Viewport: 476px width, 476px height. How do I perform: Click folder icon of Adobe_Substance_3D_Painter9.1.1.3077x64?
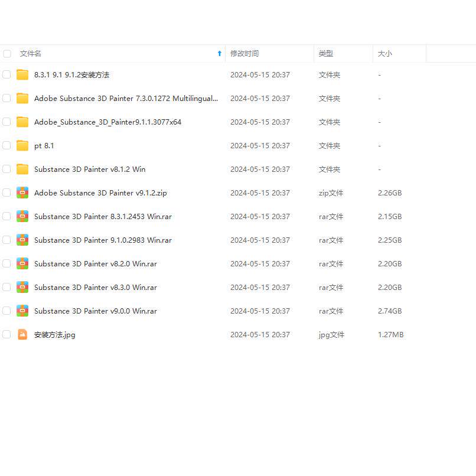pyautogui.click(x=22, y=122)
